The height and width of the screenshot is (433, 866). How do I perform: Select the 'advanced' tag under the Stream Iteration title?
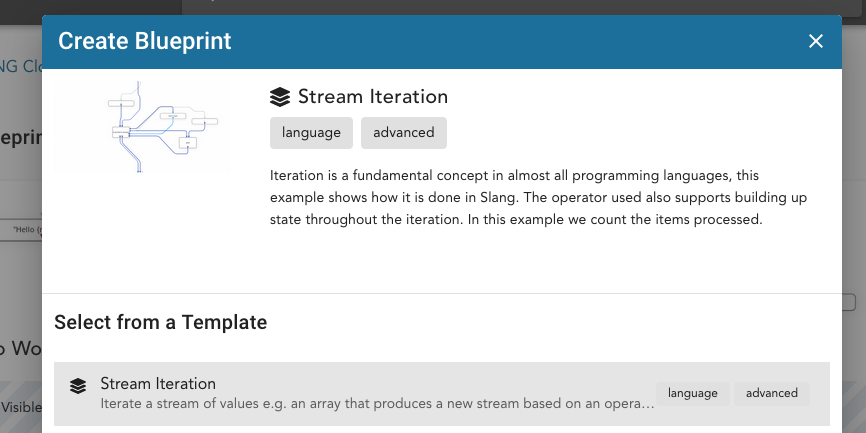[404, 133]
